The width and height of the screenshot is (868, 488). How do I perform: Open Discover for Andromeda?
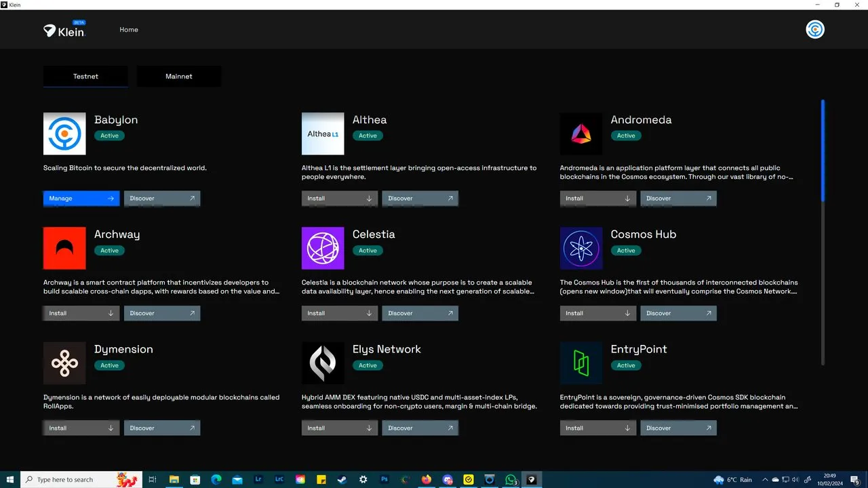tap(679, 199)
